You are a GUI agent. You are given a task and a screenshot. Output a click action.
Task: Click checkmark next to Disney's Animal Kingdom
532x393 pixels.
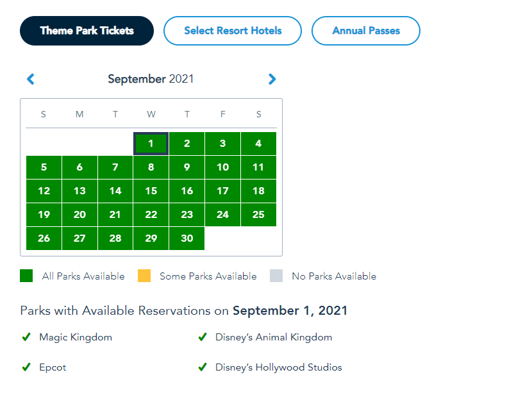(x=203, y=337)
